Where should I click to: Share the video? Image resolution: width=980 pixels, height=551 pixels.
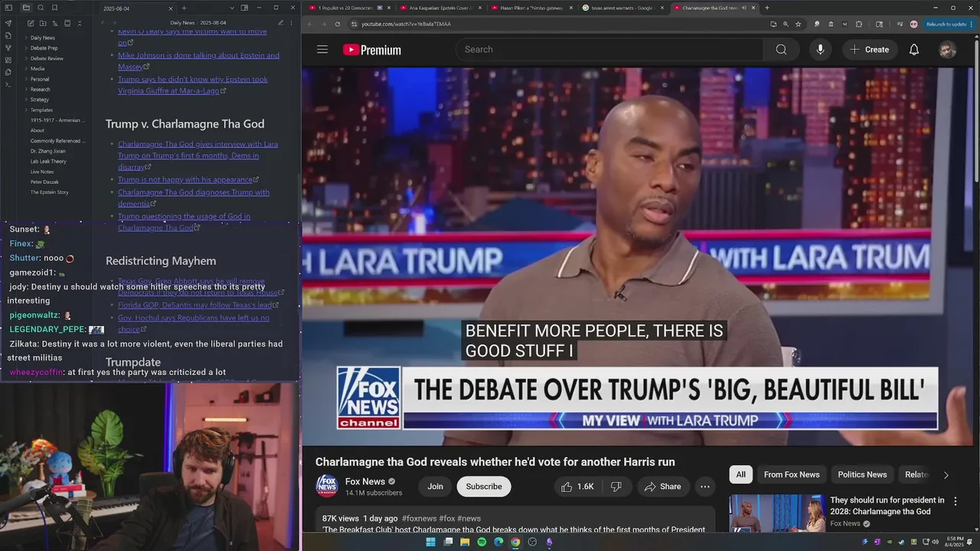pyautogui.click(x=662, y=487)
